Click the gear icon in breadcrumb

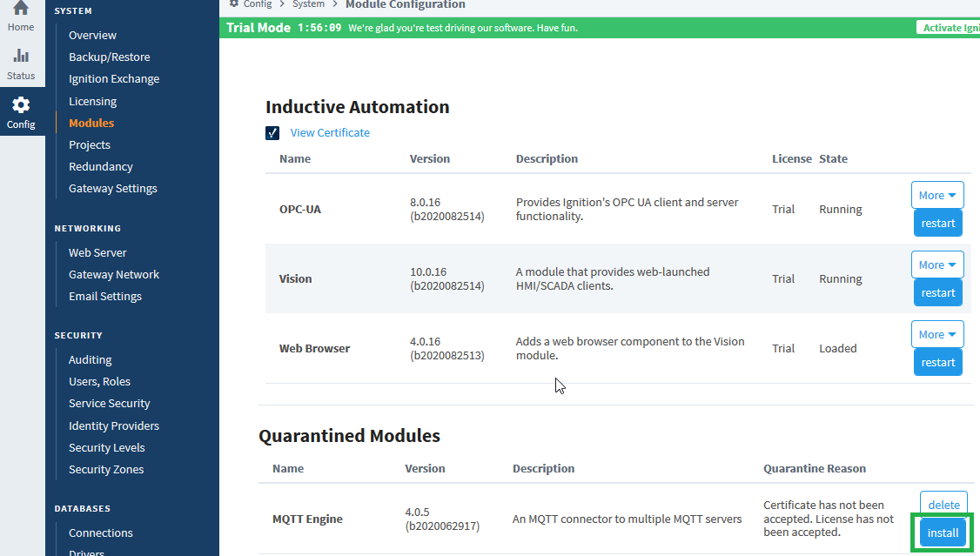click(x=234, y=4)
